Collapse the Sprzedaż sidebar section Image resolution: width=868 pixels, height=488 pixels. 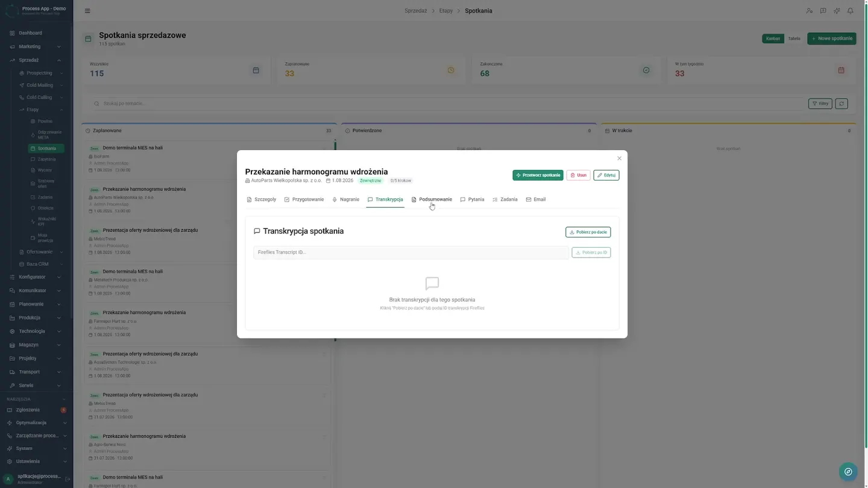pos(36,60)
